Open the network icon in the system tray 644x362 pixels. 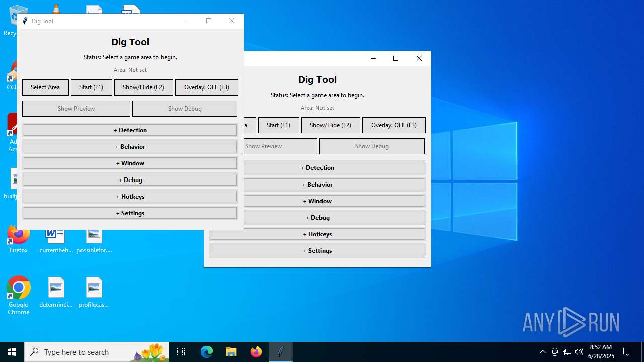pyautogui.click(x=567, y=352)
